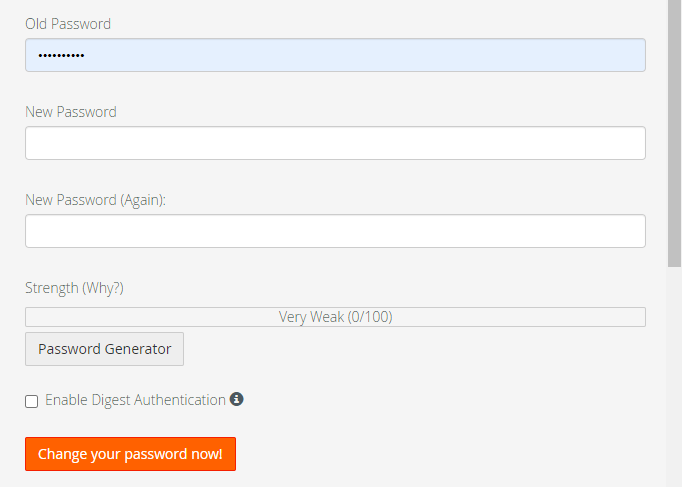The height and width of the screenshot is (487, 682).
Task: Enable the Digest Authentication checkbox
Action: pos(32,401)
